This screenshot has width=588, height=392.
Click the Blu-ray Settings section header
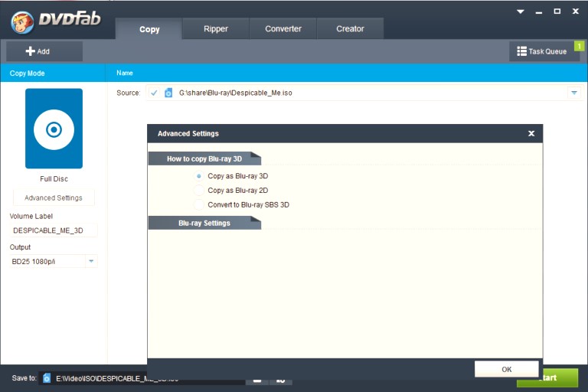pos(204,224)
